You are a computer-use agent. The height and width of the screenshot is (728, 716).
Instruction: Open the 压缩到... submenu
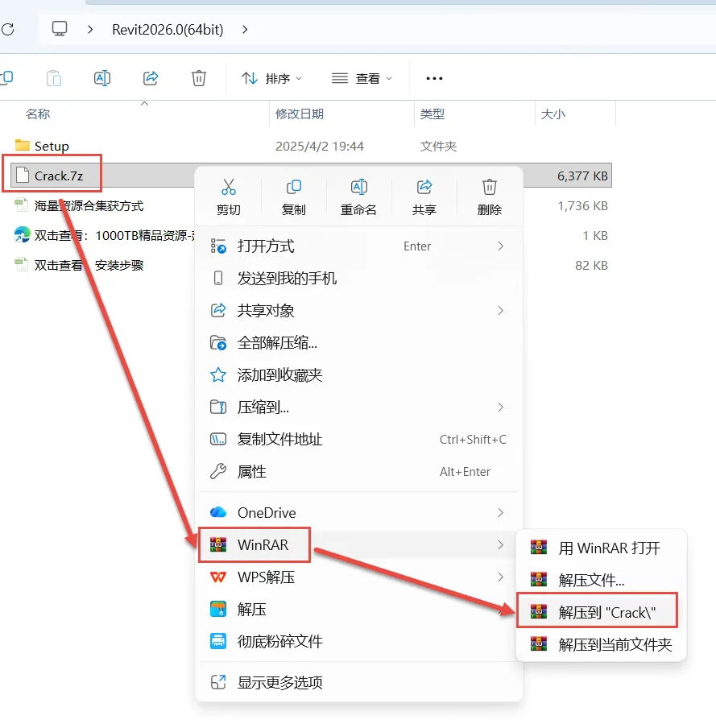click(x=358, y=407)
